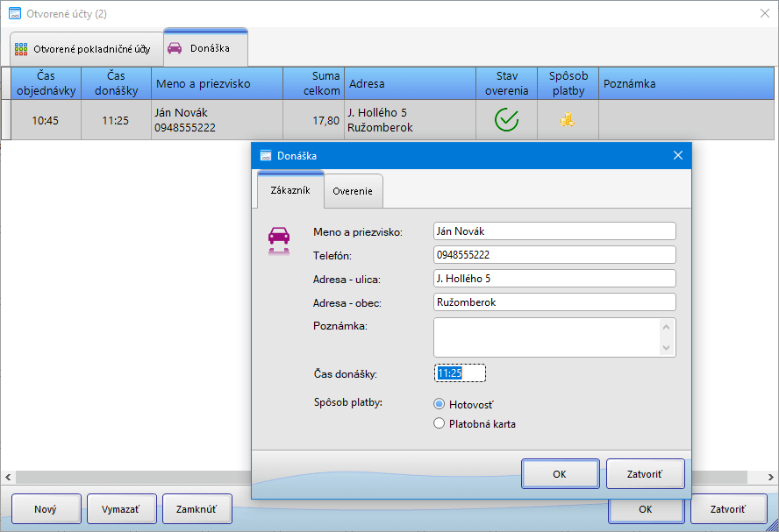Select the Zákazník tab

tap(289, 190)
